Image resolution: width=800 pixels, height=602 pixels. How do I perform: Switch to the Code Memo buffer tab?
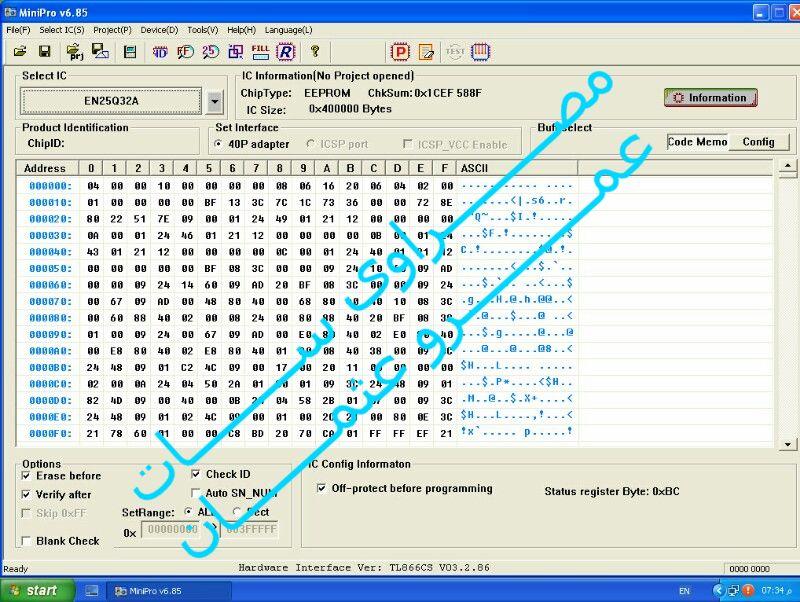pyautogui.click(x=697, y=142)
